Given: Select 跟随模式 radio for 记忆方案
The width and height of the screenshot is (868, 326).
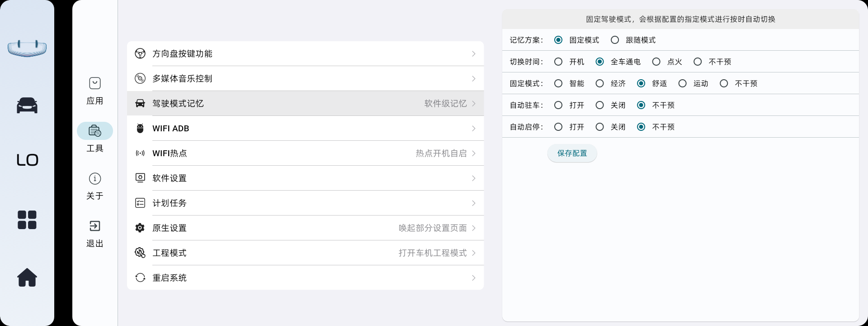Looking at the screenshot, I should (615, 40).
